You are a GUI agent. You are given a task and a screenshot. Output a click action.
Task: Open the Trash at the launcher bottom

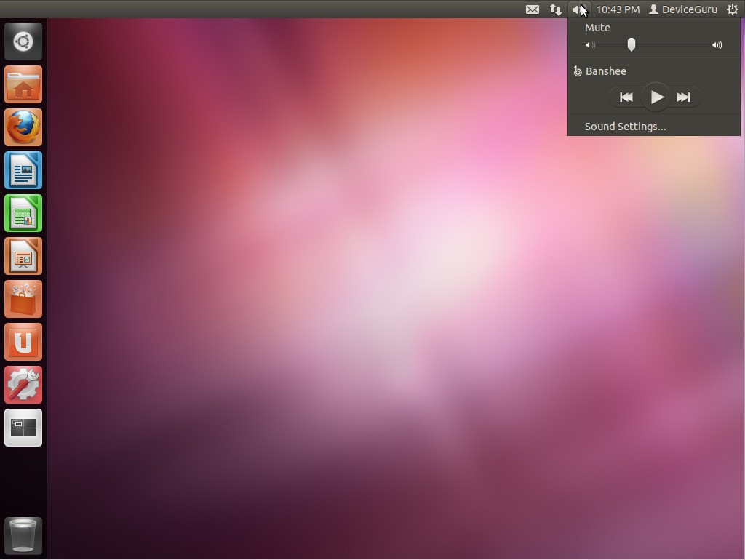coord(23,536)
